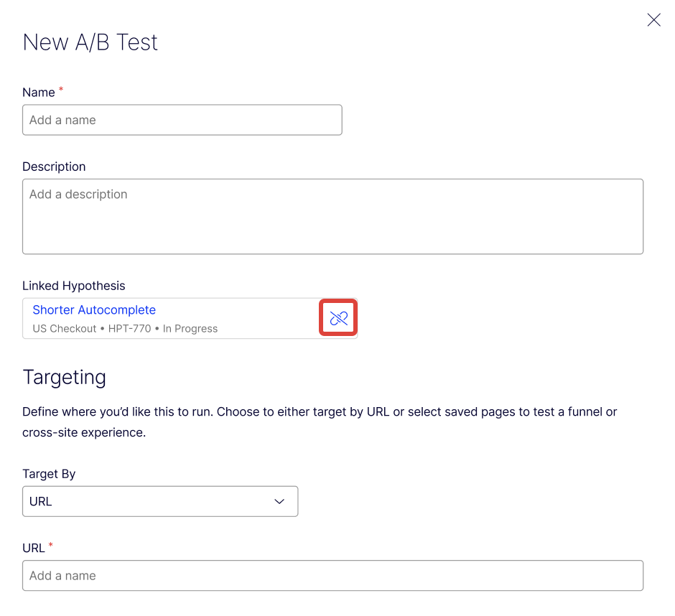Click the Targeting section heading
The height and width of the screenshot is (616, 675).
point(64,378)
